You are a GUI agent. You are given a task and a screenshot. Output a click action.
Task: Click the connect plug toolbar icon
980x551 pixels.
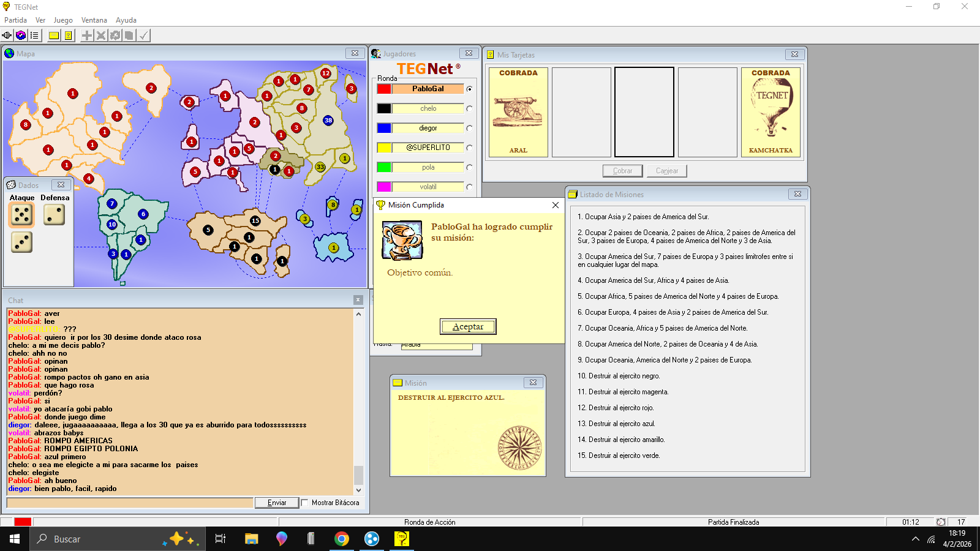pos(7,36)
